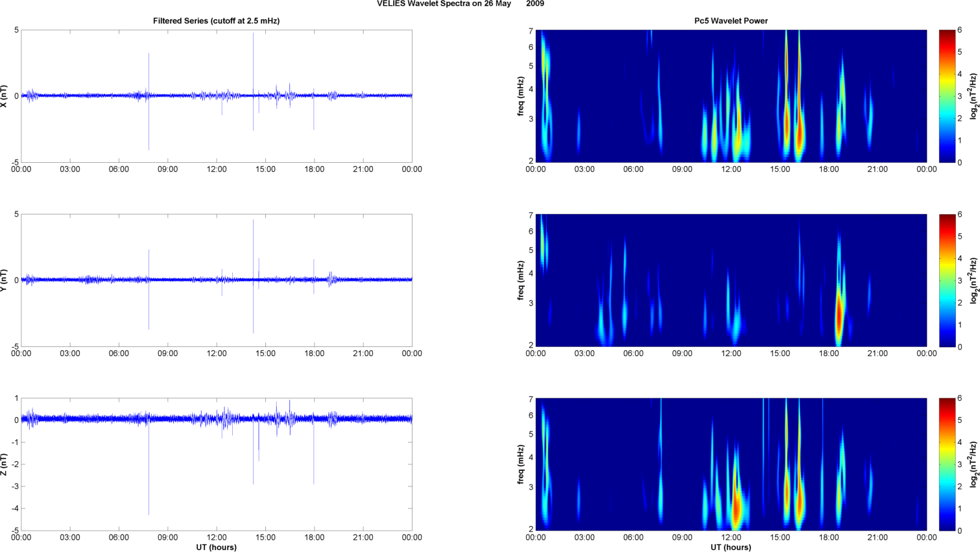Pick the colorbar of the Y wavelet spectrogram

[947, 280]
